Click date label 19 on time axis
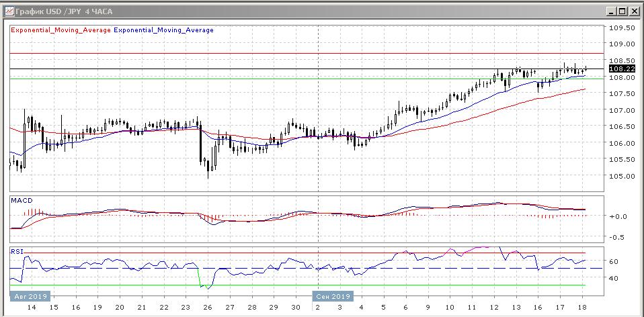The width and height of the screenshot is (644, 317). click(97, 307)
